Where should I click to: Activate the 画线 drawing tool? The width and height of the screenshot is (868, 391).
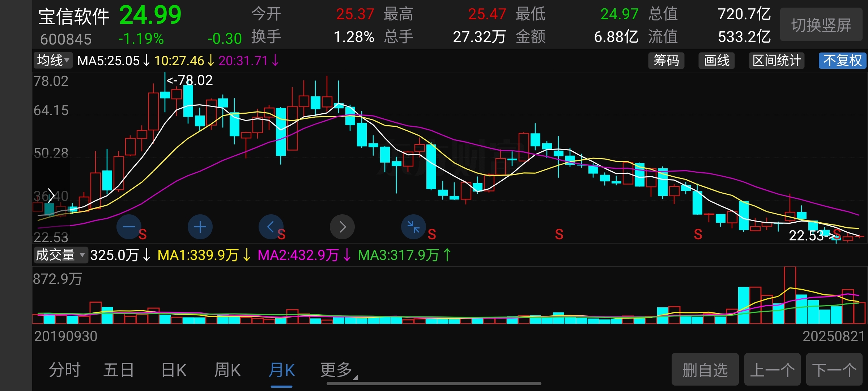[716, 60]
